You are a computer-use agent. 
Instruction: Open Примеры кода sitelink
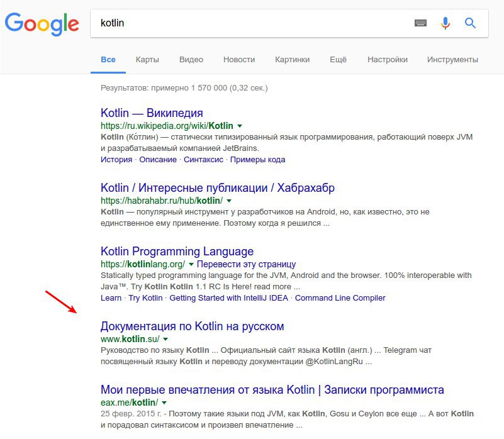coord(257,159)
